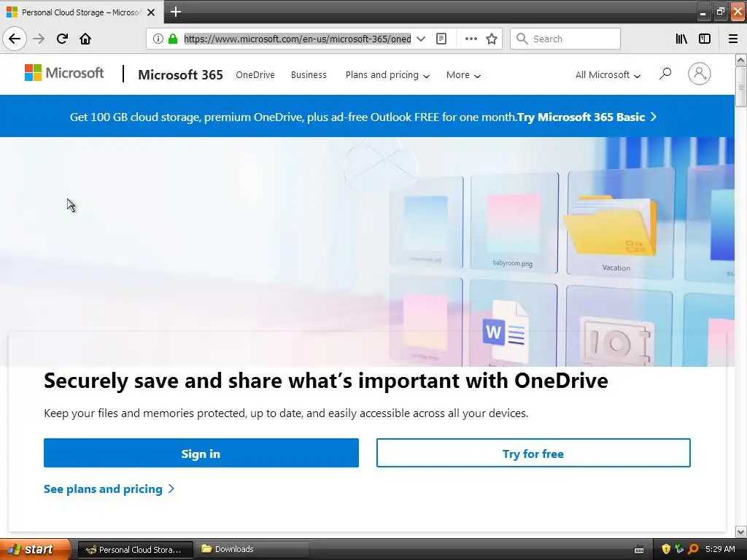Click the Try for free button

point(533,453)
